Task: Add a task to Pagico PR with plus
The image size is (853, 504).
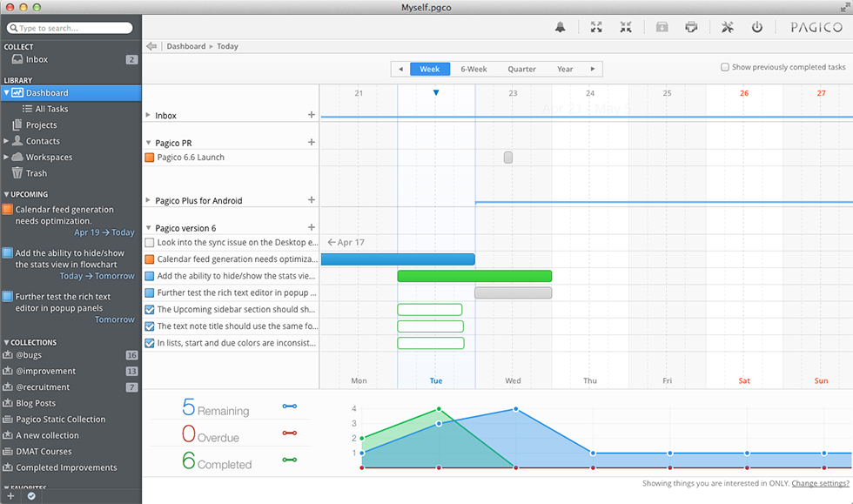Action: 312,142
